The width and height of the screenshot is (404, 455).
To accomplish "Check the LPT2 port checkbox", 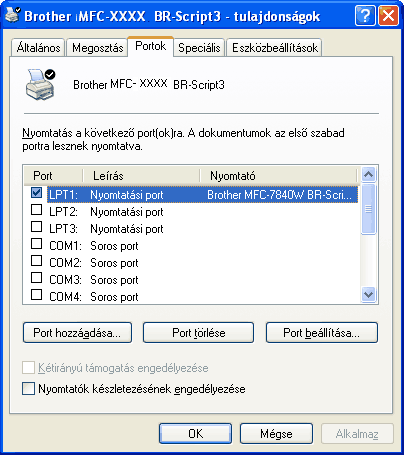I will (x=36, y=210).
